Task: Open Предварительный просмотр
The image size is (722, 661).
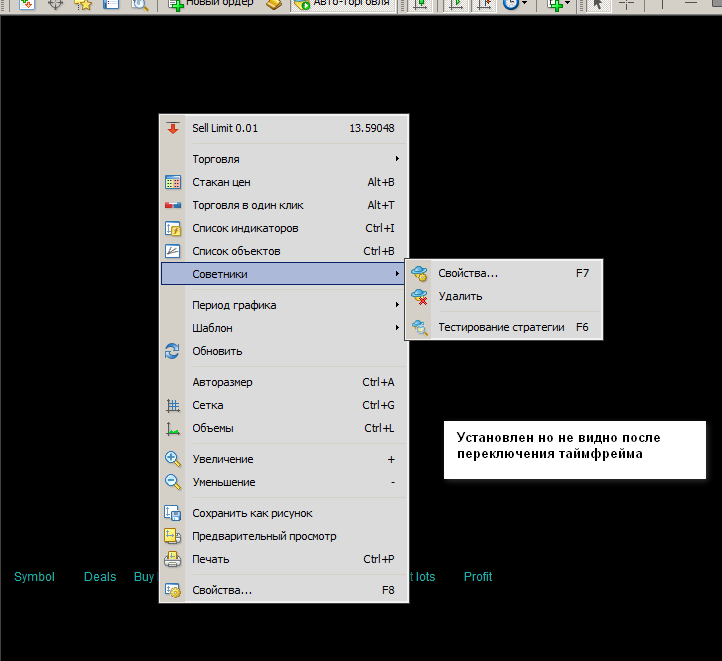Action: [x=284, y=536]
